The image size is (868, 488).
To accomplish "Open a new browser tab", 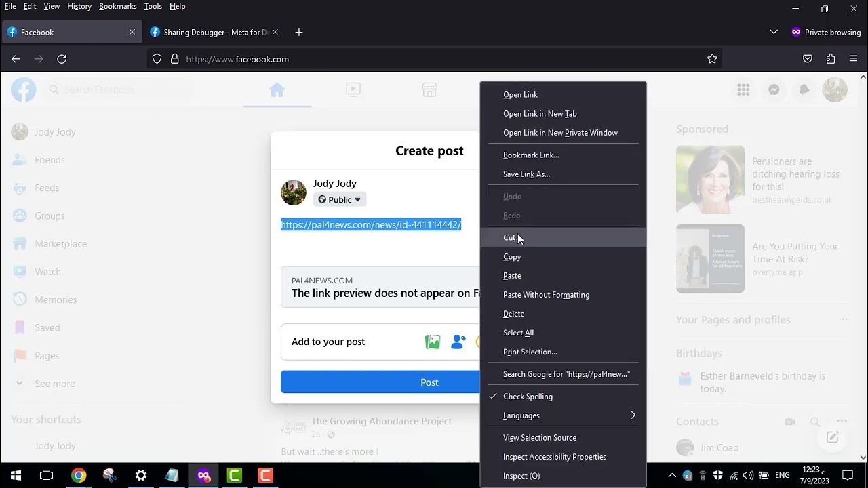I will click(299, 32).
